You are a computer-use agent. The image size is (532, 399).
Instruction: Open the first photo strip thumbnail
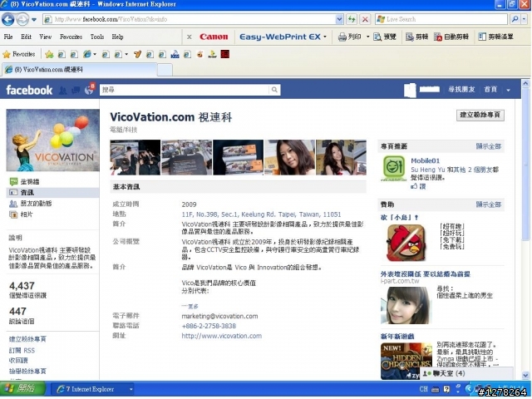coord(135,157)
